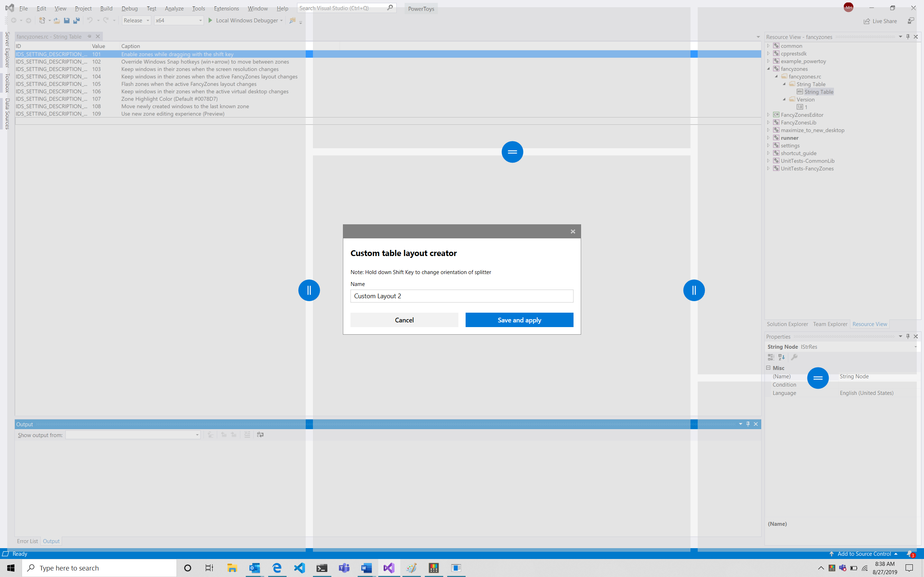Select the Solution Explorer tab
The image size is (924, 577).
pos(787,324)
